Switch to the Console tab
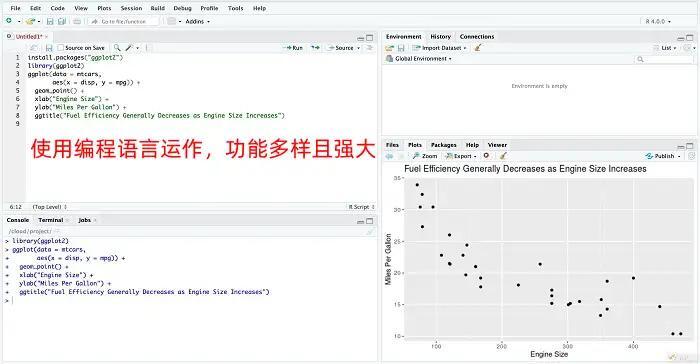Screen dimensions: 700x364 click(18, 220)
